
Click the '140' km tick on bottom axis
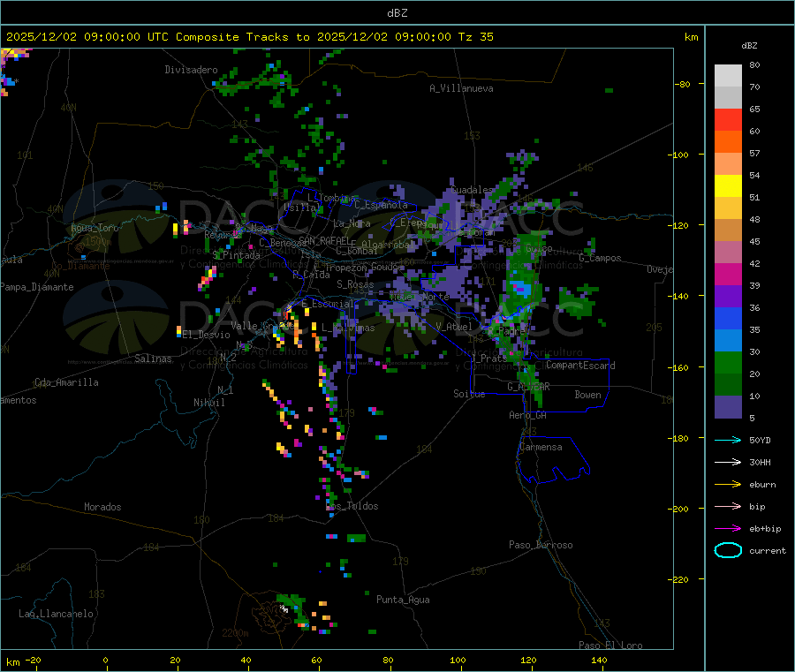point(599,660)
